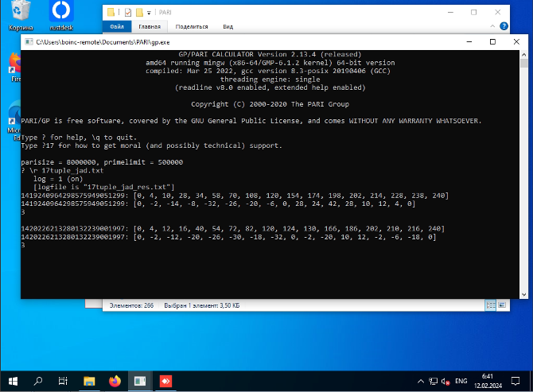The image size is (533, 392).
Task: Close the PARI Explorer window
Action: [x=498, y=12]
